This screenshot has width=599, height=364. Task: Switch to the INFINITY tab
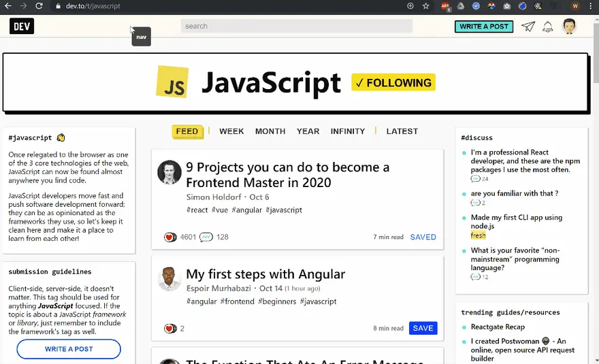(348, 131)
